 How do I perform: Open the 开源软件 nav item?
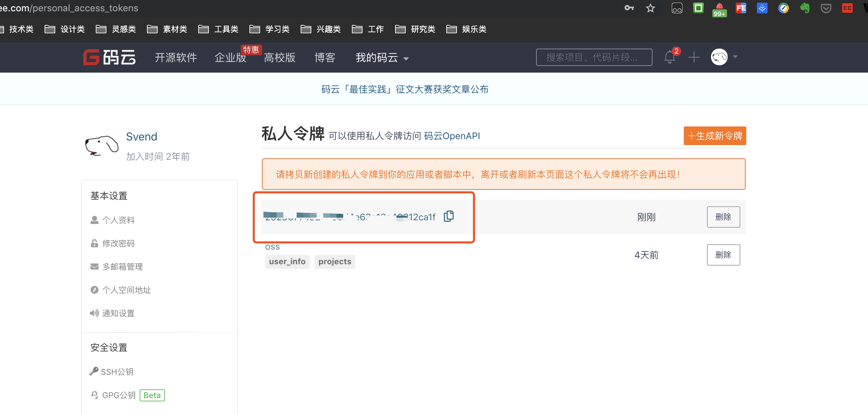[176, 57]
